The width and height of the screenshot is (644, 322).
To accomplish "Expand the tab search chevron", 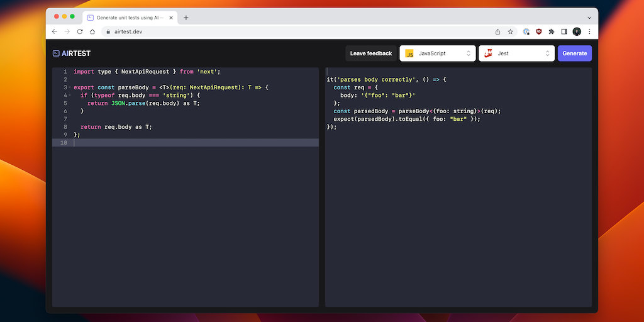I will coord(589,18).
